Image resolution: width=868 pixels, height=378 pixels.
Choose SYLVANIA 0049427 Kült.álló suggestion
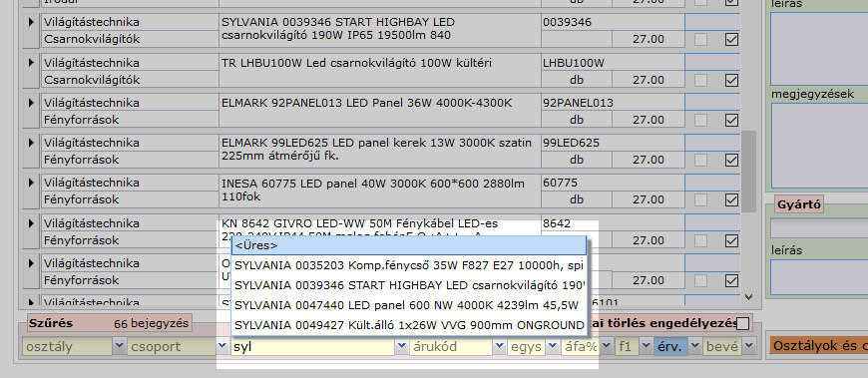(408, 325)
